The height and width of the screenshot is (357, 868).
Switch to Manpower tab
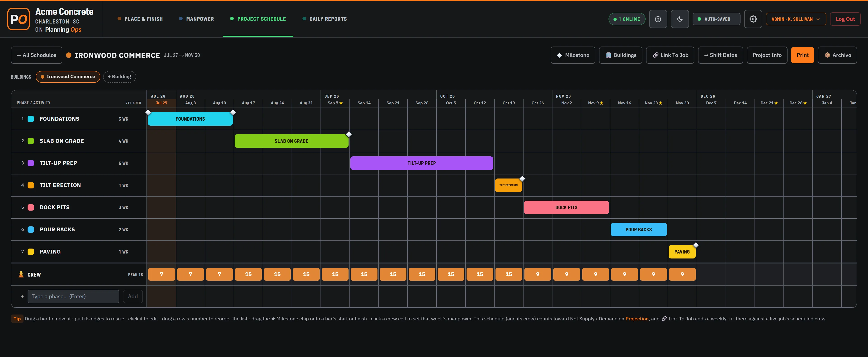[x=196, y=19]
